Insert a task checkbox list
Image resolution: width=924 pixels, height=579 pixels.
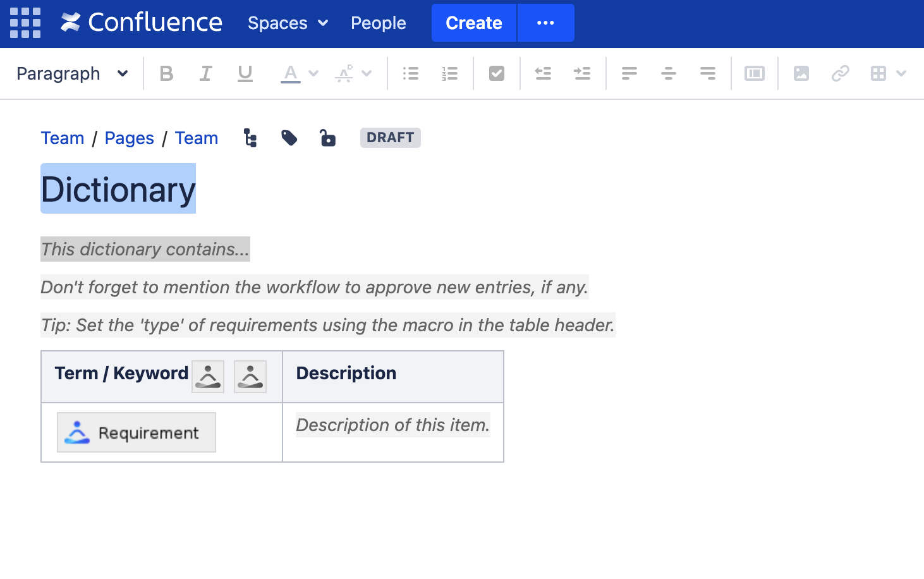(496, 73)
